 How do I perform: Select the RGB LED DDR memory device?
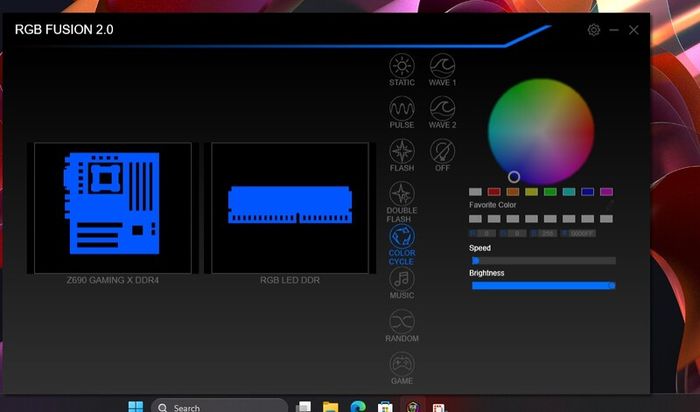[290, 208]
